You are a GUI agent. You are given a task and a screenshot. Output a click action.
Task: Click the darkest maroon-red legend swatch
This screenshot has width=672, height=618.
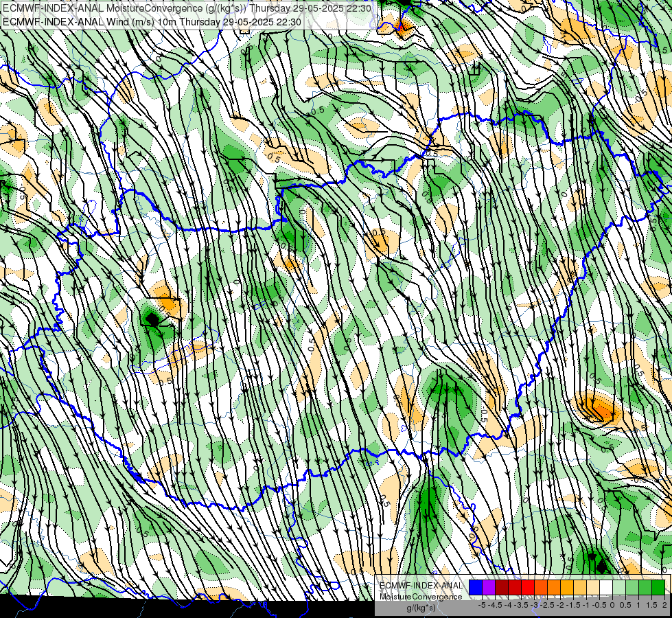pyautogui.click(x=502, y=587)
